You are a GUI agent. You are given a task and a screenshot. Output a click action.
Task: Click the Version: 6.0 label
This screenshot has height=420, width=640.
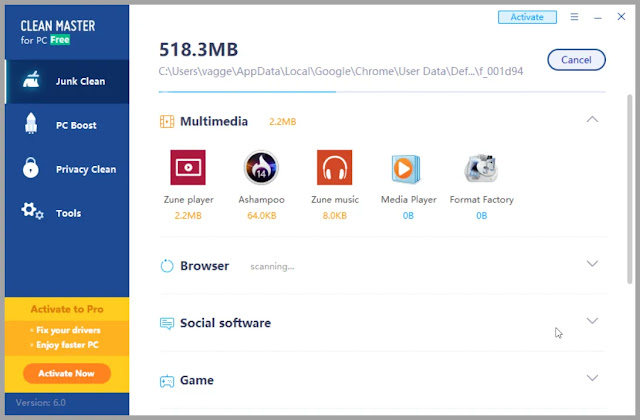coord(41,402)
